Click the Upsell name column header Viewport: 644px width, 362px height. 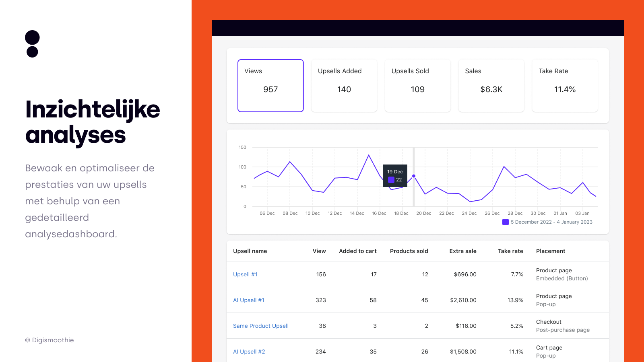click(x=250, y=251)
